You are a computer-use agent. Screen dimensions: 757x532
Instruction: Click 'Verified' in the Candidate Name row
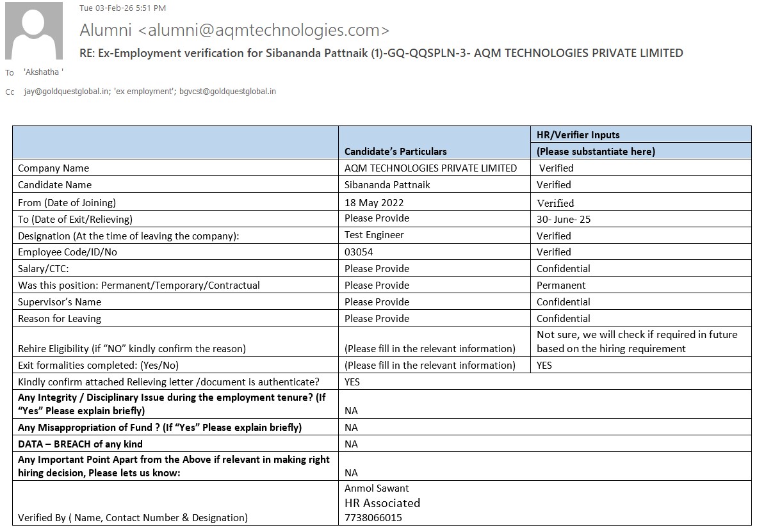[x=554, y=184]
